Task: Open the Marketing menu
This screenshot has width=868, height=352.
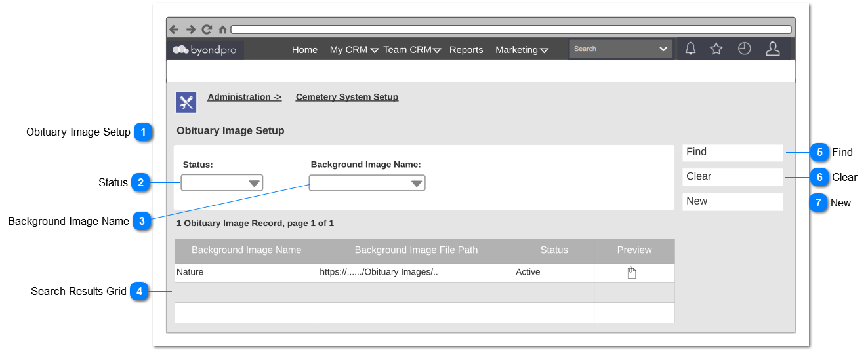Action: pyautogui.click(x=522, y=50)
